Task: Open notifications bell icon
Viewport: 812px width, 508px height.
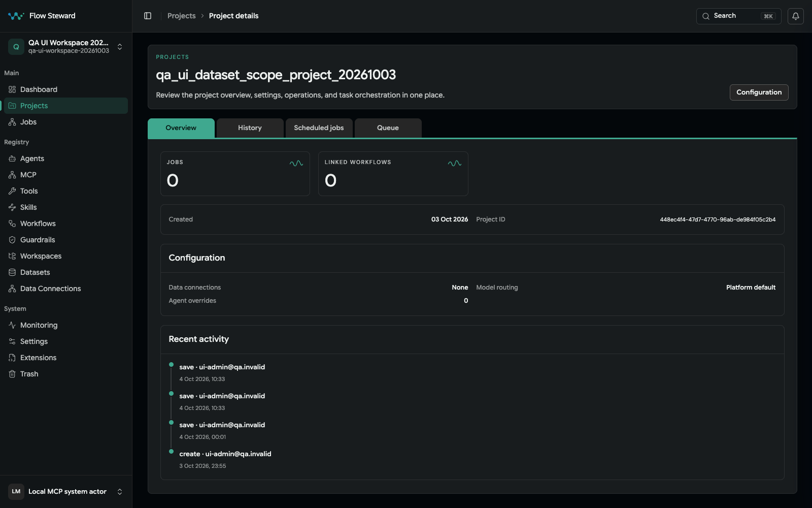Action: coord(796,16)
